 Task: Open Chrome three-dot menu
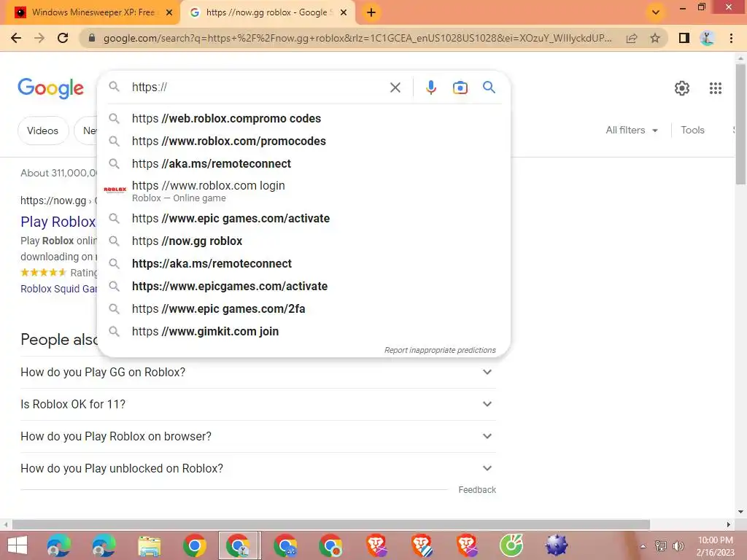click(731, 38)
